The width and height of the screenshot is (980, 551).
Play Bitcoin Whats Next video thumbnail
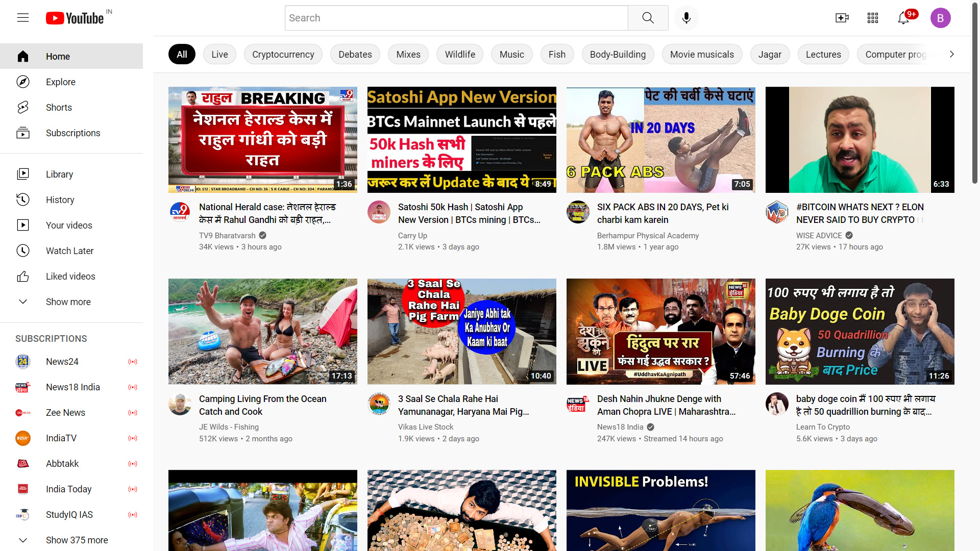point(860,139)
